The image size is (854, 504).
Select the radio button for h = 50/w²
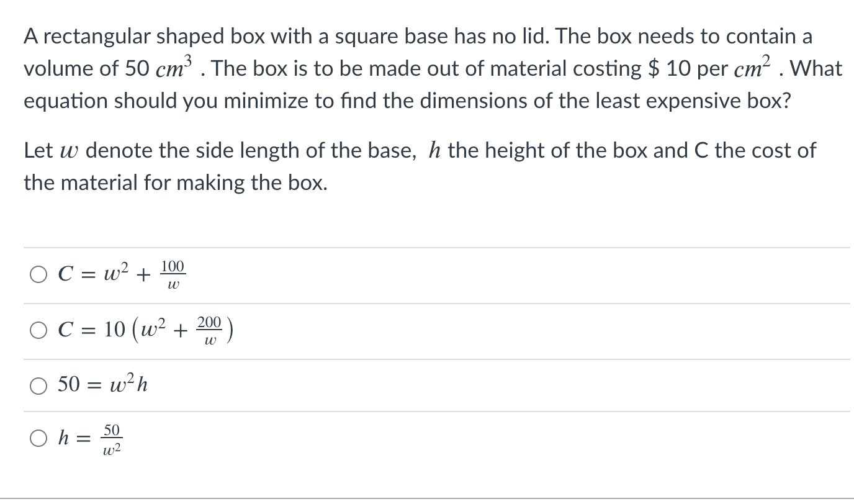point(38,438)
